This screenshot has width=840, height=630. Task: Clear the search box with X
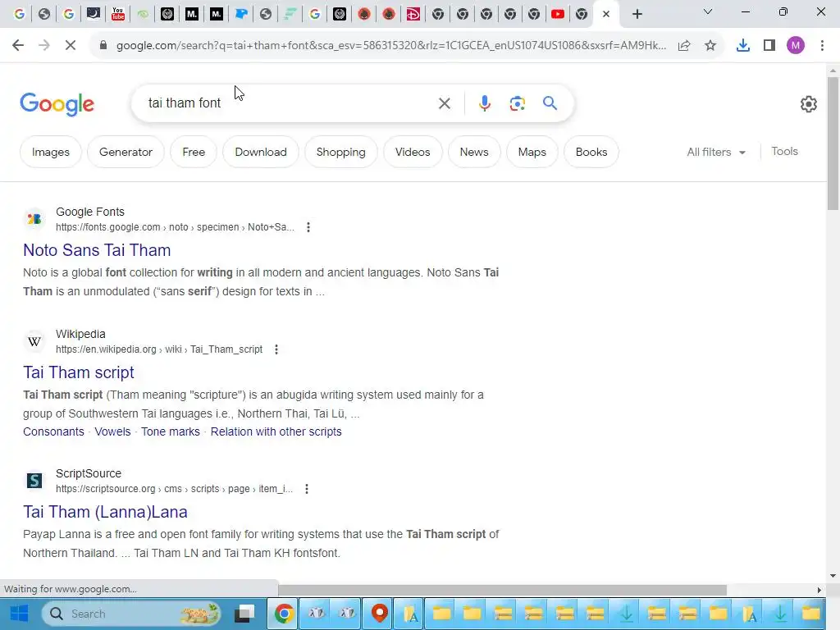[444, 103]
